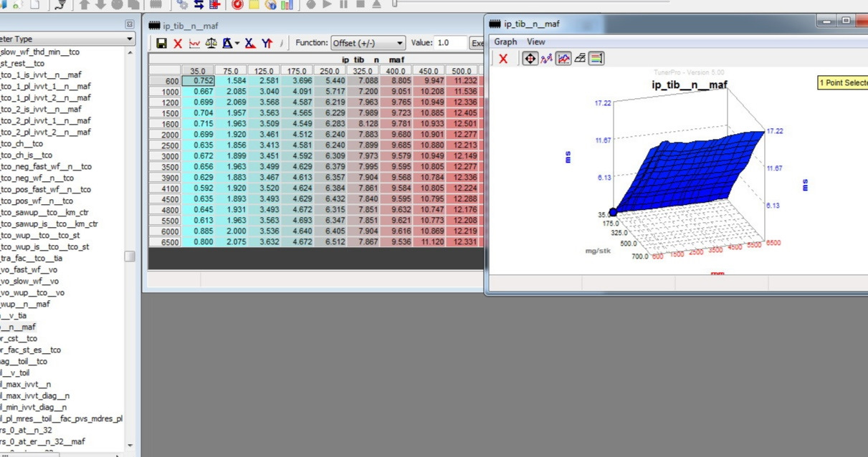The image size is (868, 457).
Task: Click the gears icon in the main toolbar
Action: 183,4
